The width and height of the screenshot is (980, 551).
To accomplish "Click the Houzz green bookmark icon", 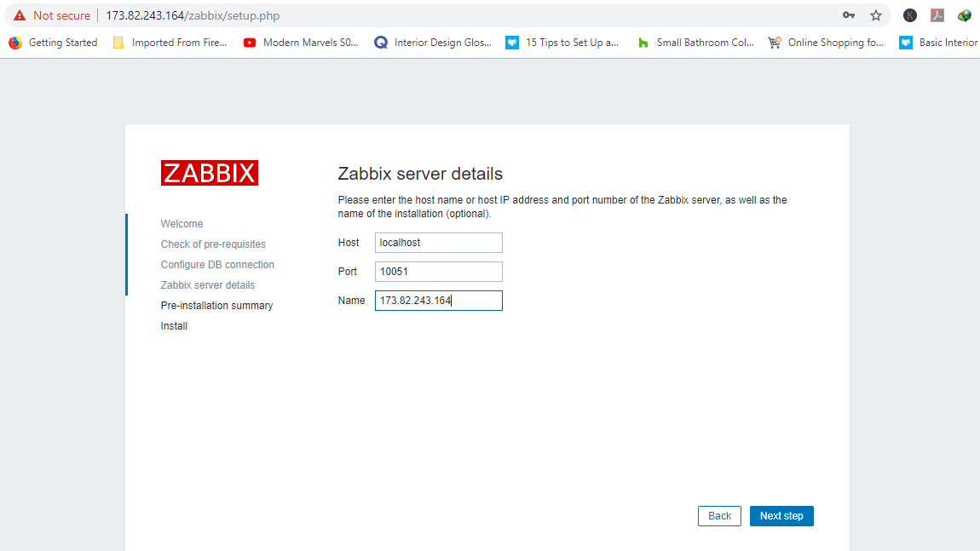I will 643,43.
